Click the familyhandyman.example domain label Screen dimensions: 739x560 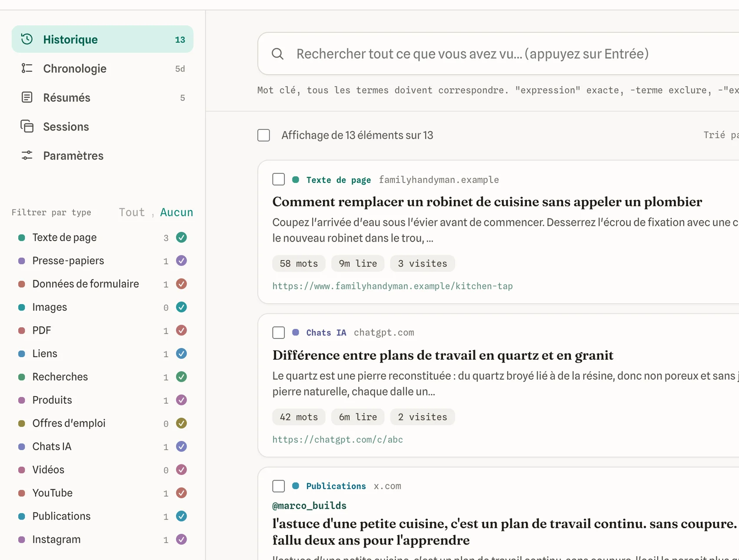click(x=439, y=179)
